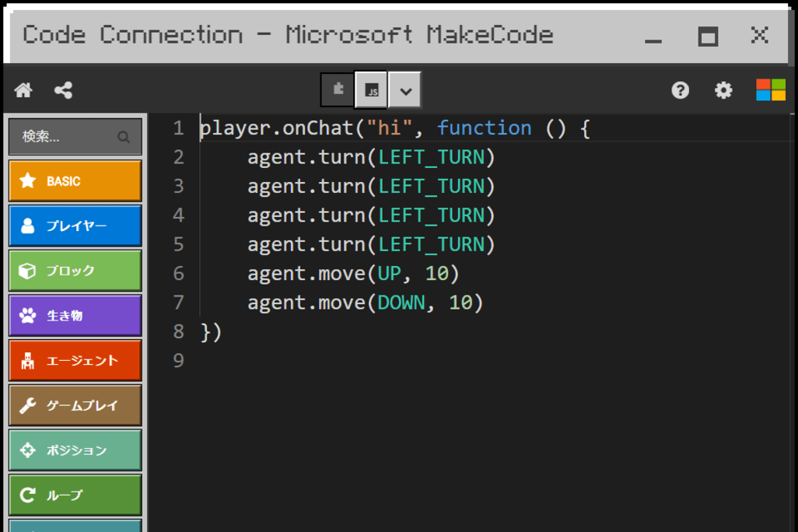This screenshot has height=532, width=798.
Task: Expand the ブロック category
Action: tap(75, 271)
